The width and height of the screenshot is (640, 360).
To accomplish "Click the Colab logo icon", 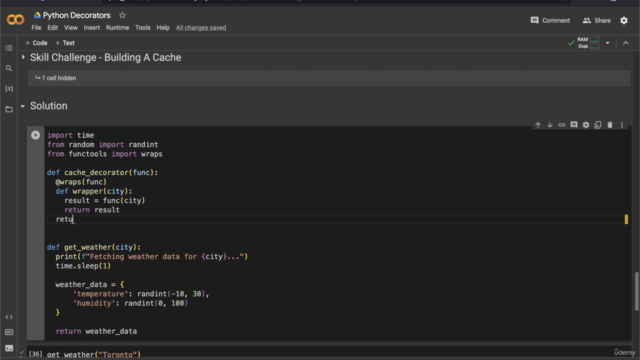I will click(16, 19).
